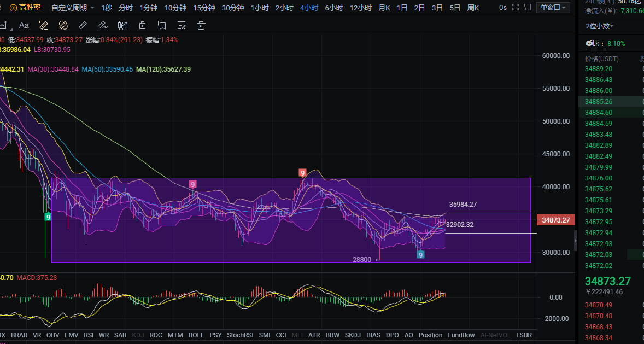
Task: Click the candlestick chart style icon
Action: (x=122, y=25)
